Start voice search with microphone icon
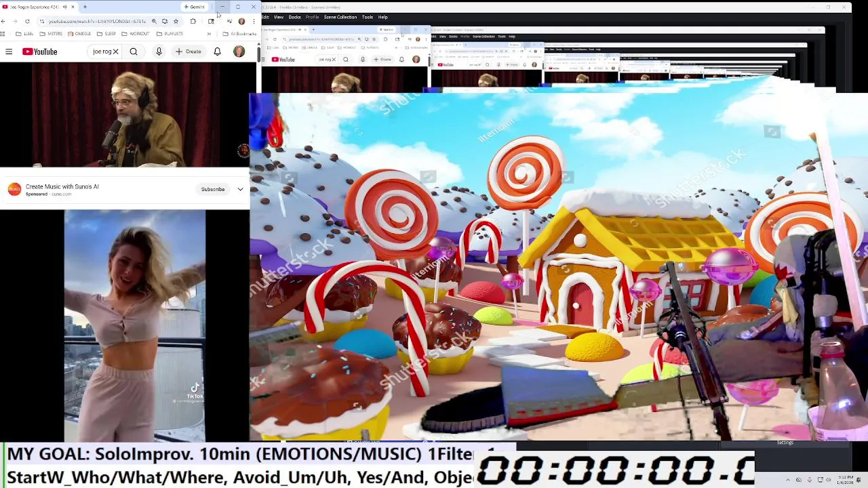The image size is (868, 488). point(159,52)
